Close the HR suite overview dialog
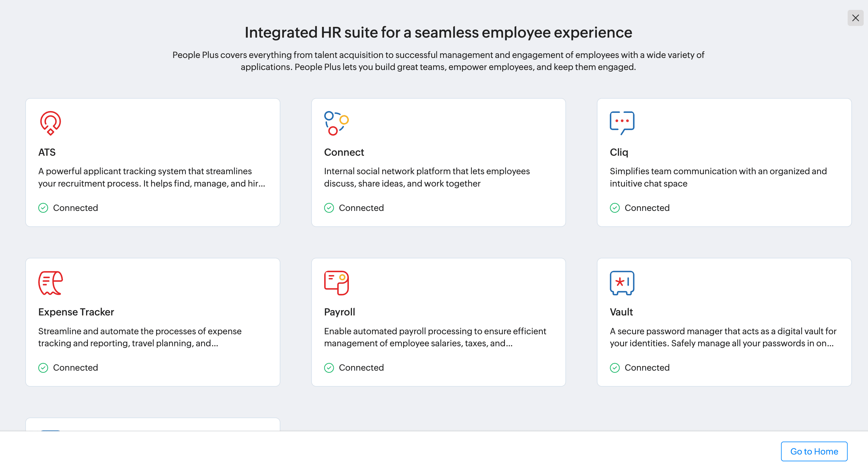 (x=856, y=18)
